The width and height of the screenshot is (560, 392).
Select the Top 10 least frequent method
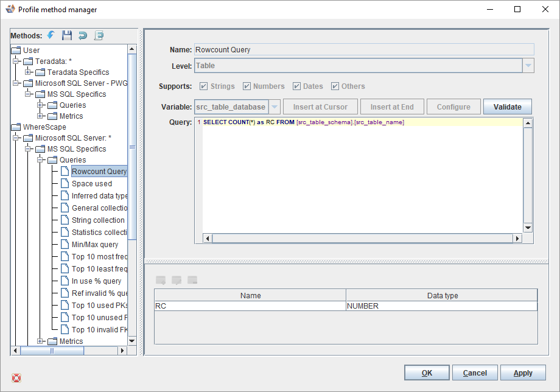pos(99,269)
